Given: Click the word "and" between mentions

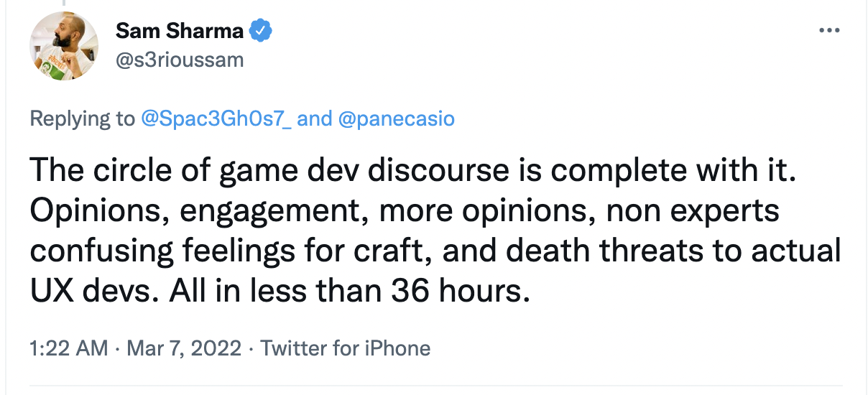Looking at the screenshot, I should point(314,118).
